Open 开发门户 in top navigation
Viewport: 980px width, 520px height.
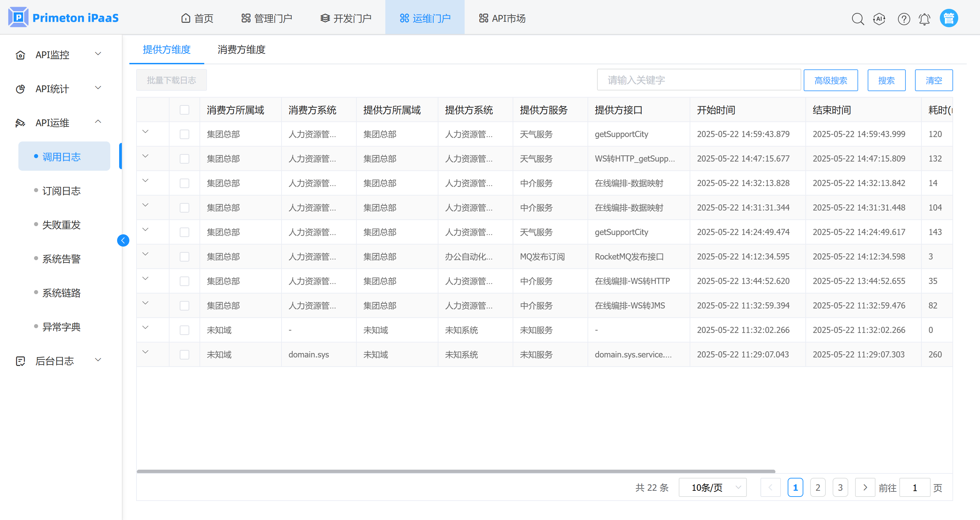[x=346, y=18]
